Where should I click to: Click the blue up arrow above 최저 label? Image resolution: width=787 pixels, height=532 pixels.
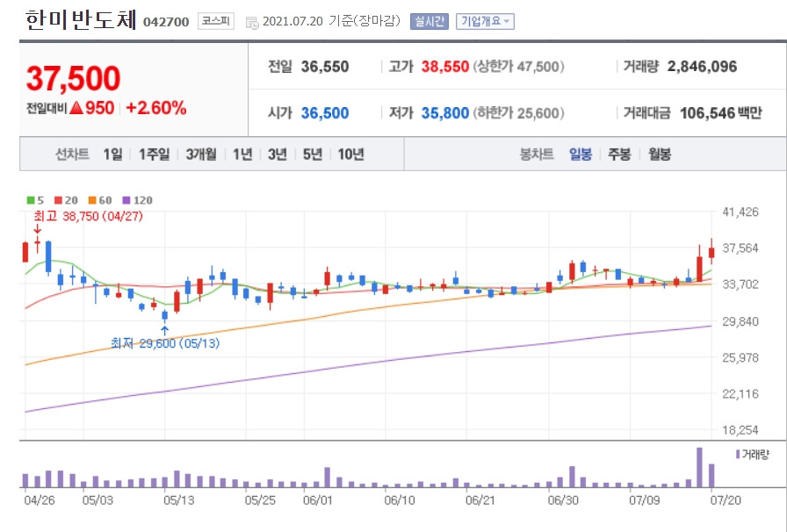click(x=164, y=331)
